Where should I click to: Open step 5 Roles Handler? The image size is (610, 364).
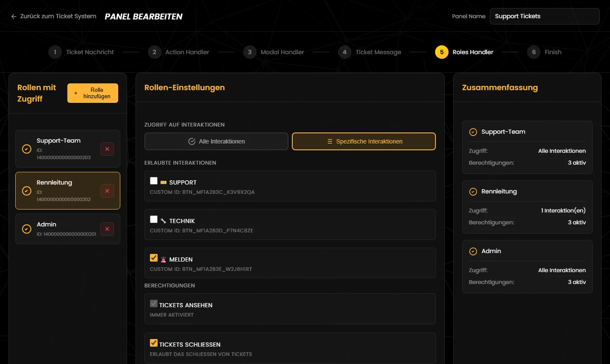(464, 52)
